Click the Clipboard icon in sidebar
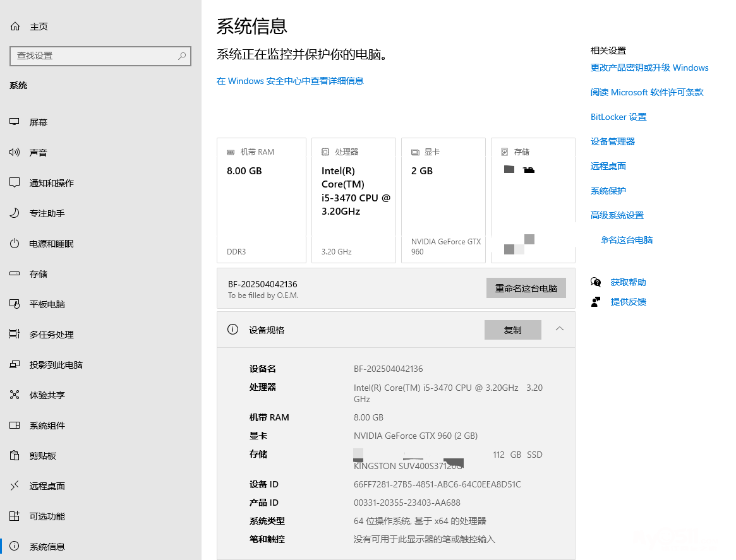This screenshot has height=560, width=736. coord(15,456)
